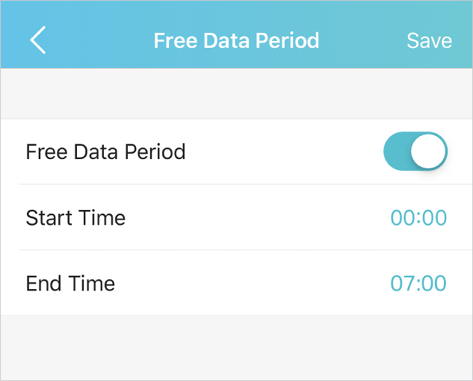Screen dimensions: 473x381
Task: Expand the End Time setting row
Action: point(236,283)
